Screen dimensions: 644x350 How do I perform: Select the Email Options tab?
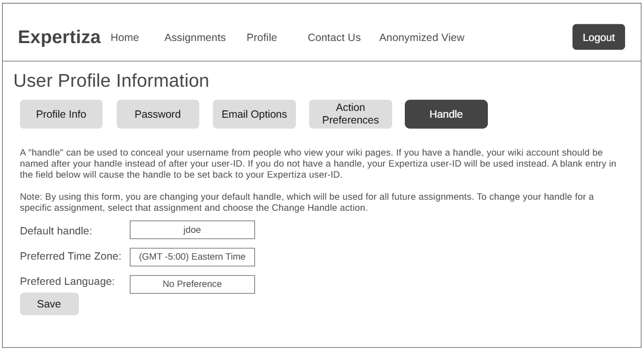254,114
